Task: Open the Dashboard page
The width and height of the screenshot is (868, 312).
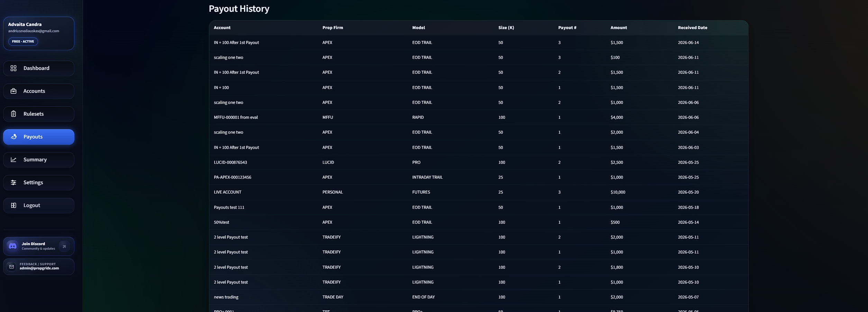Action: click(x=39, y=68)
